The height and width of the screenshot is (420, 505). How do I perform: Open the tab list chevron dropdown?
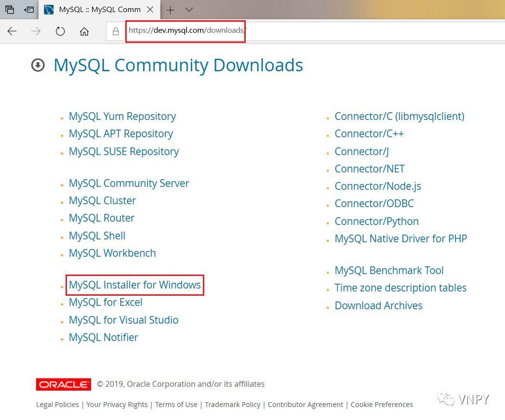pos(189,10)
